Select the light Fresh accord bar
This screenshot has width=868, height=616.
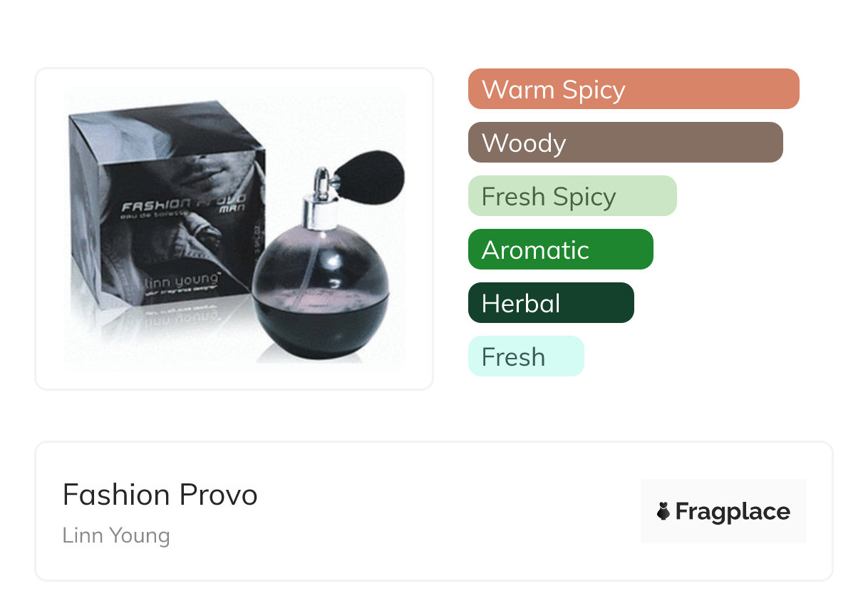525,356
